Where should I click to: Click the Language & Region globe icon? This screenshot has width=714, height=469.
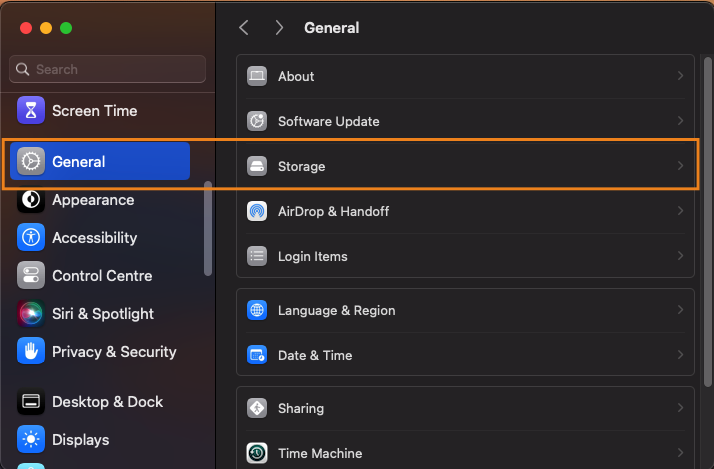(257, 310)
